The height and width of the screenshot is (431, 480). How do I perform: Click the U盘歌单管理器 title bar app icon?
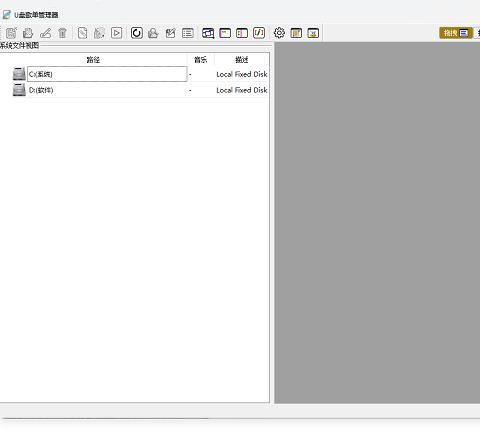(7, 15)
